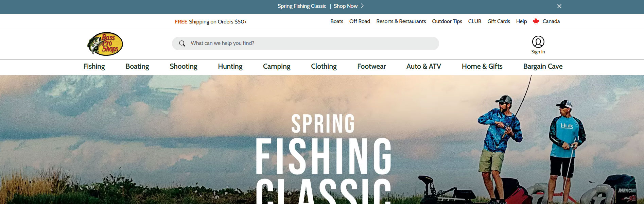Image resolution: width=644 pixels, height=204 pixels.
Task: Focus the 'What can we help you find?' search box
Action: (305, 44)
